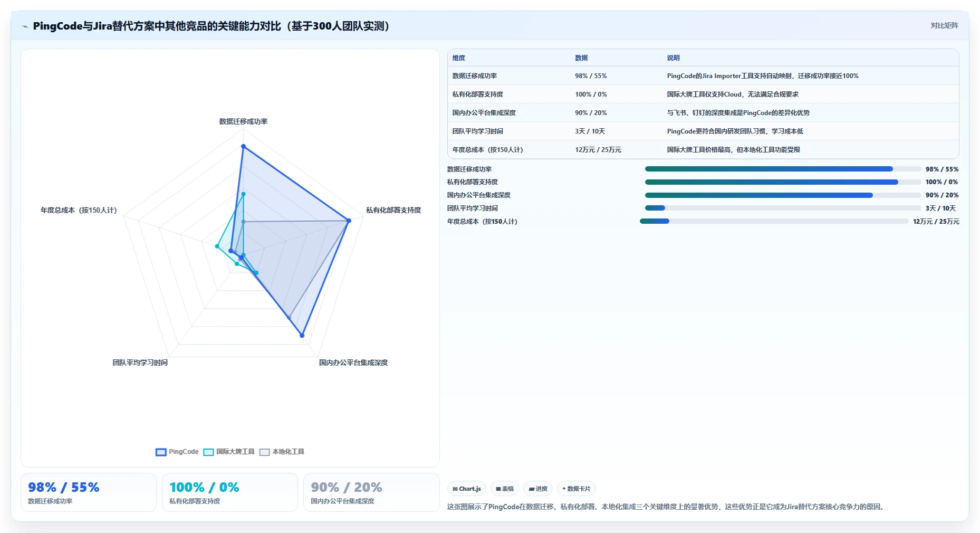980x533 pixels.
Task: Click the 团队平均学习时间 progress bar
Action: (x=783, y=208)
